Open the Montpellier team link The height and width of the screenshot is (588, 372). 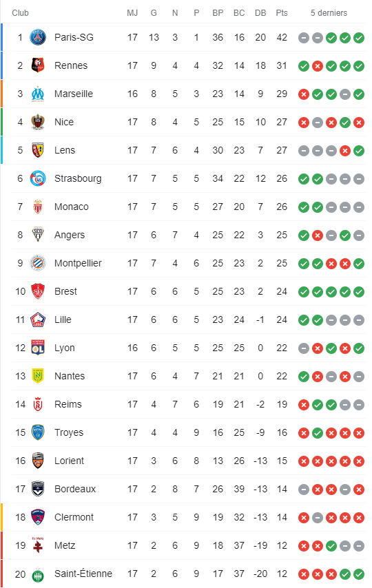tap(78, 263)
